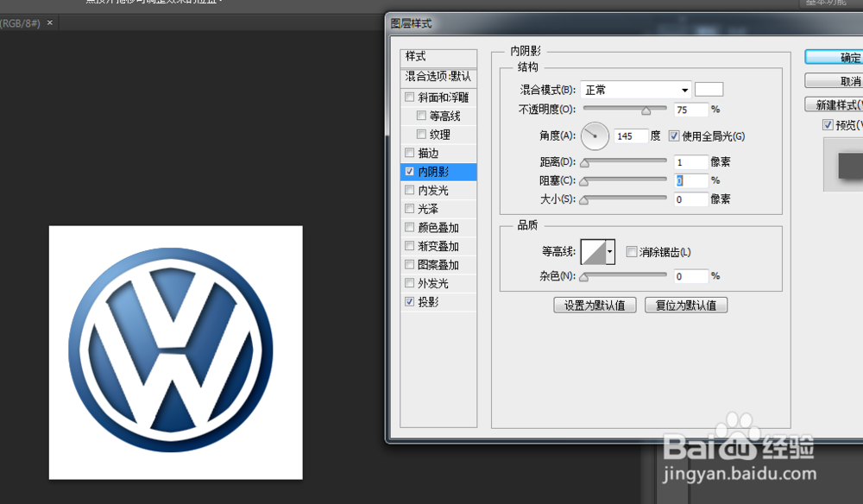Select the 内发光 style row label
Screen dimensions: 863x504
(433, 191)
